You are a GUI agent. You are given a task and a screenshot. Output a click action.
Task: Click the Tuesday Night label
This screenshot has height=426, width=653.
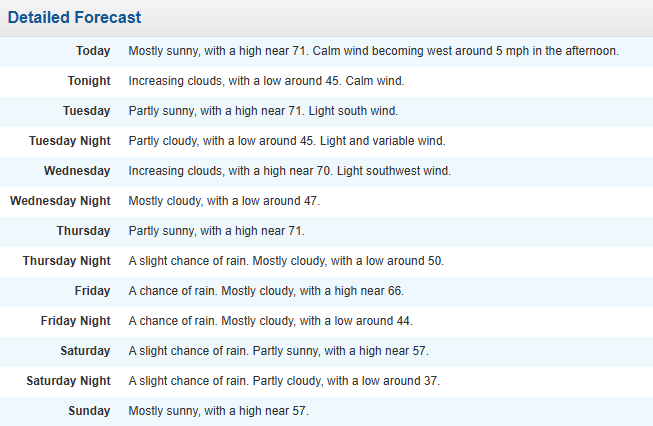click(x=70, y=141)
